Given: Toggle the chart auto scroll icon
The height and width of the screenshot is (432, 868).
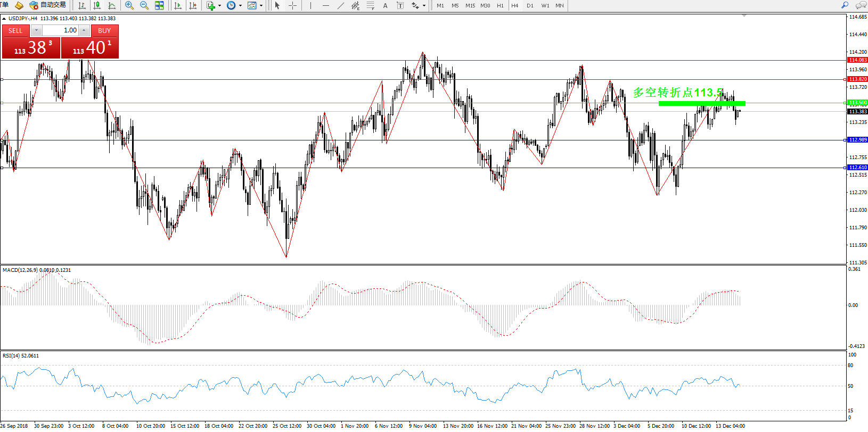Looking at the screenshot, I should [x=178, y=5].
